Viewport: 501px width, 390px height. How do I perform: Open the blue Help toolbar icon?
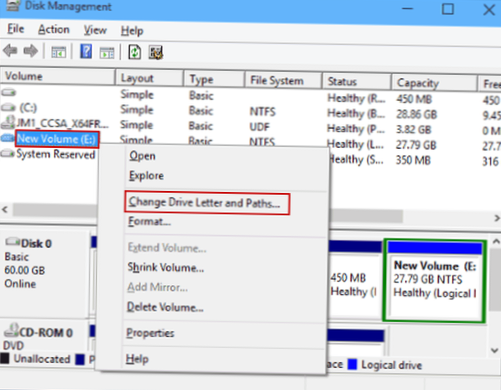(x=86, y=52)
